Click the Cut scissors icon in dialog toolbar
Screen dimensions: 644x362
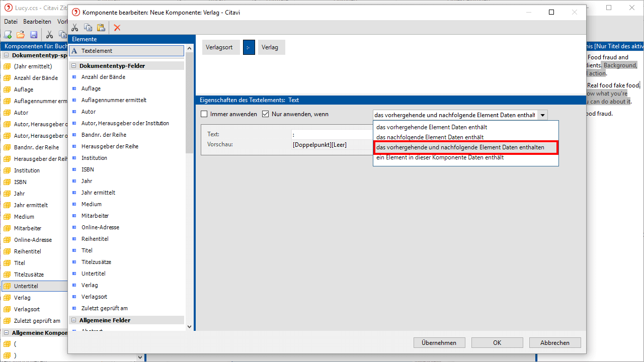(x=75, y=28)
